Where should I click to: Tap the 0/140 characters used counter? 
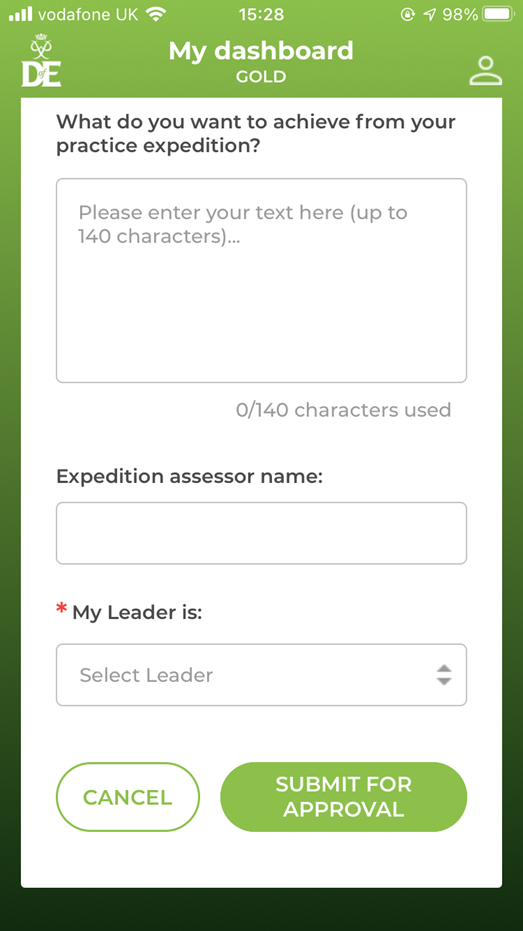[x=344, y=410]
